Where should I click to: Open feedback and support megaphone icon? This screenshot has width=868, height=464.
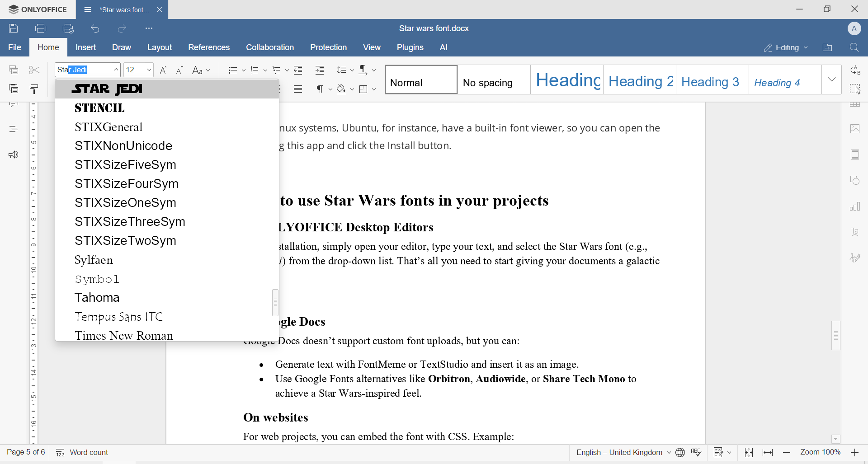point(14,155)
